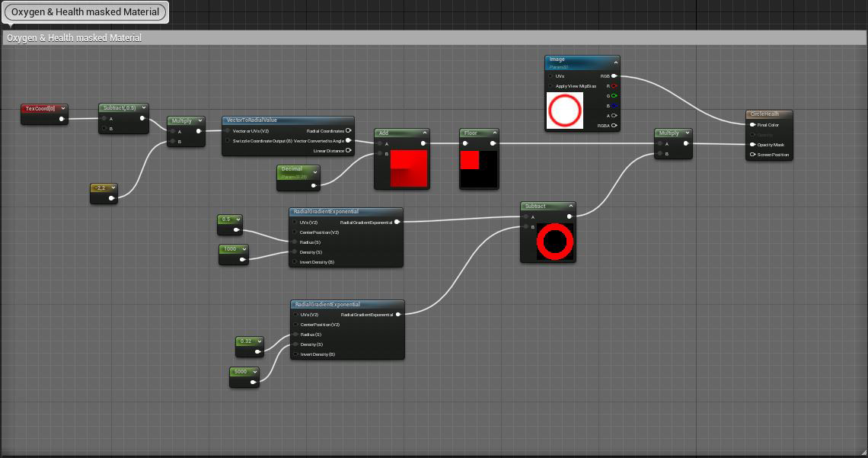868x458 pixels.
Task: Click the Final Color input pin
Action: pyautogui.click(x=752, y=125)
